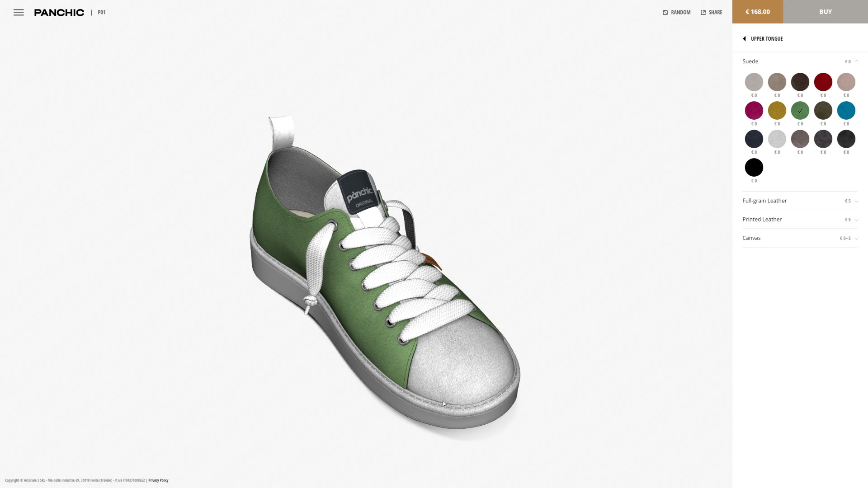This screenshot has height=488, width=868.
Task: Select the selected green suede swatch
Action: click(x=800, y=111)
